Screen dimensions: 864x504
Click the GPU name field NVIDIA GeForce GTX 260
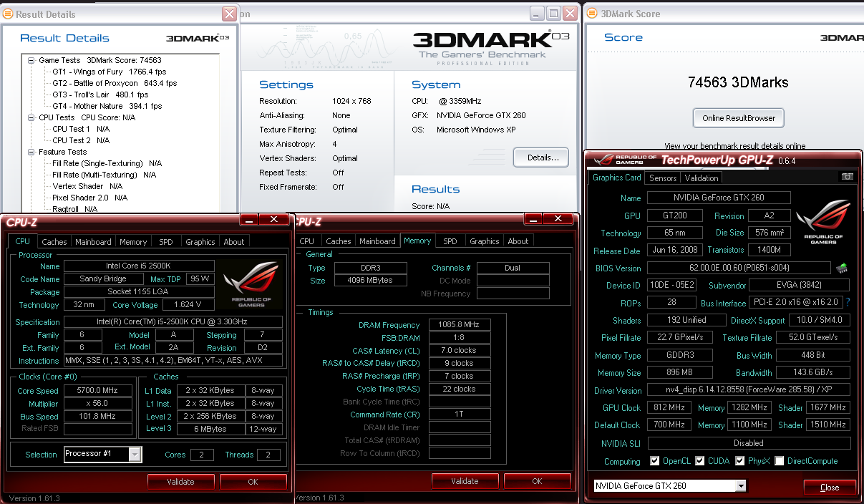[x=719, y=198]
